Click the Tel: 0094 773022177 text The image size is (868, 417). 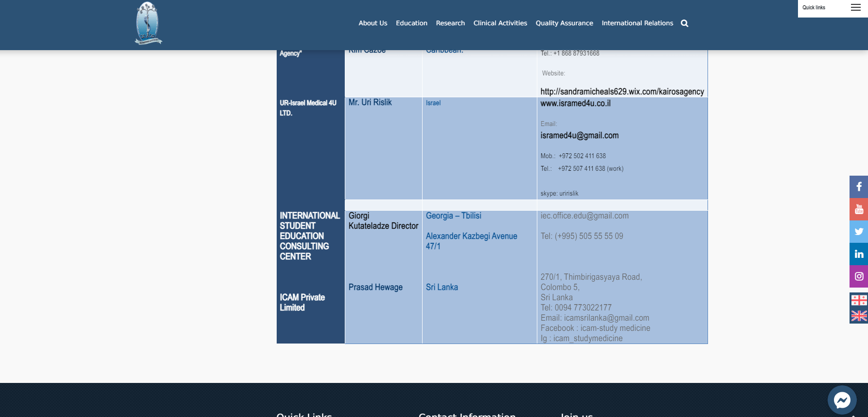(x=576, y=308)
